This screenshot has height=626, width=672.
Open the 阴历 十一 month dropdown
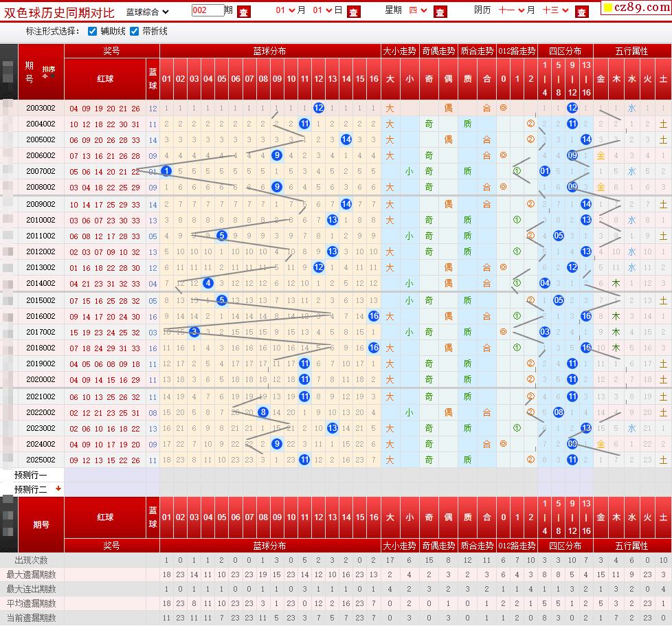coord(512,10)
